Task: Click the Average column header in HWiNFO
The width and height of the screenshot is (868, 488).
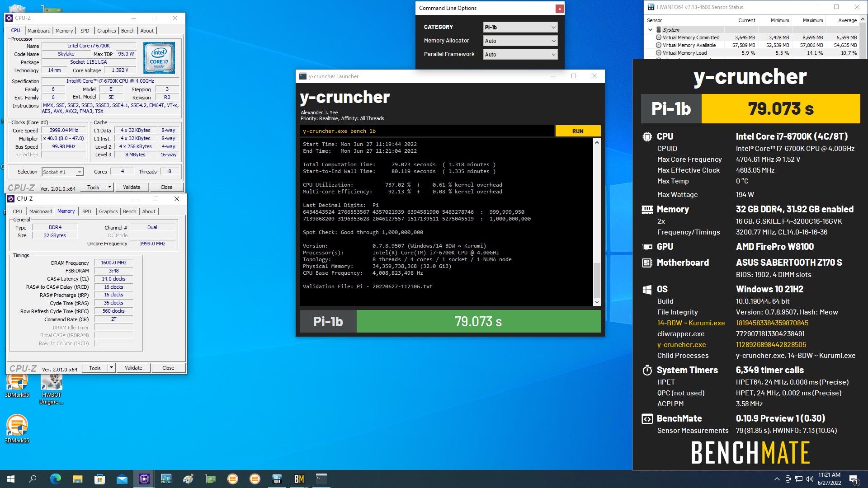Action: point(843,20)
